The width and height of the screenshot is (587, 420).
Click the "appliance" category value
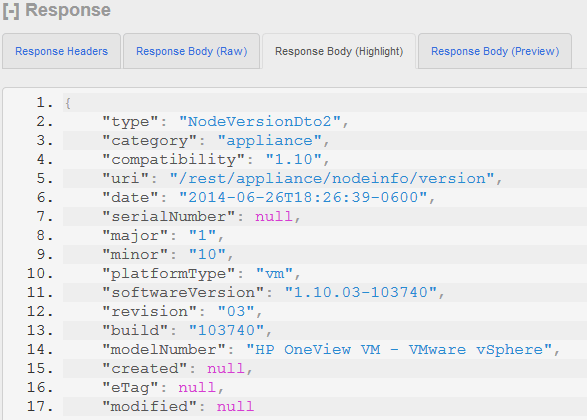point(270,141)
